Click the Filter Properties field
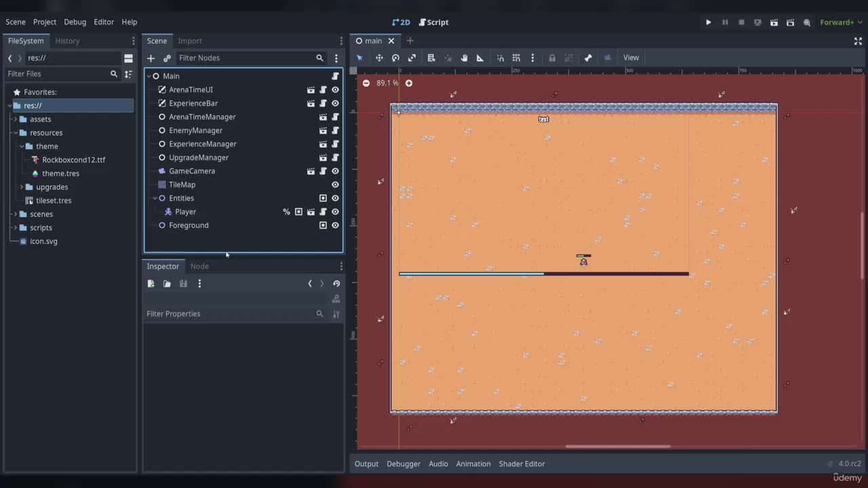This screenshot has height=488, width=868. tap(235, 314)
